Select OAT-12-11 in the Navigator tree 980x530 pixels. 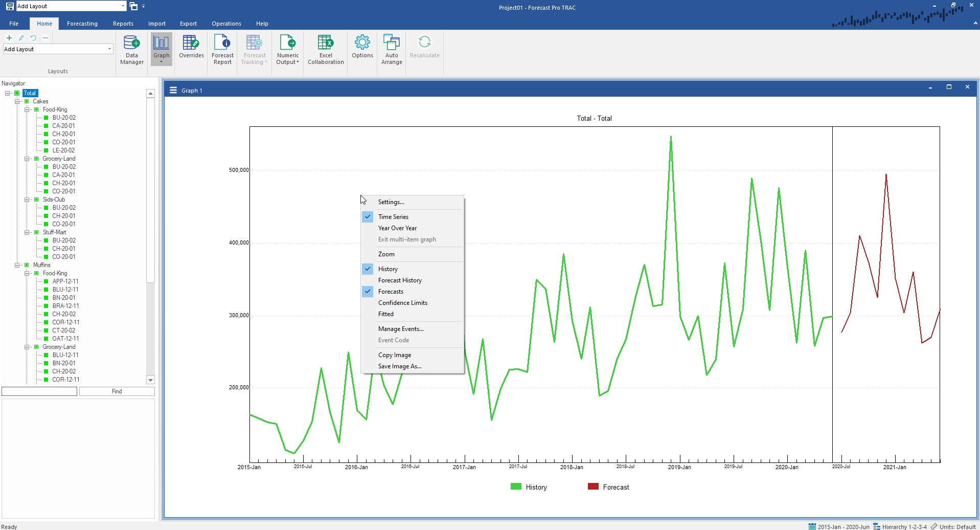[65, 339]
